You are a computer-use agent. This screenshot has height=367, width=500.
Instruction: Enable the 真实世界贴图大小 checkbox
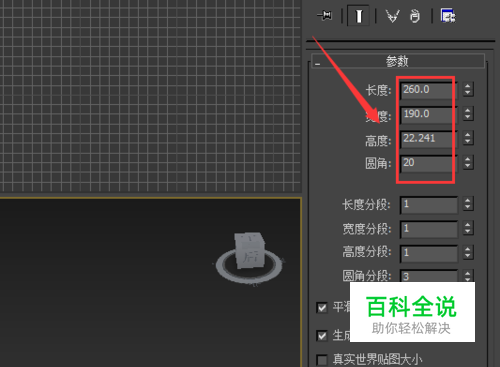322,360
